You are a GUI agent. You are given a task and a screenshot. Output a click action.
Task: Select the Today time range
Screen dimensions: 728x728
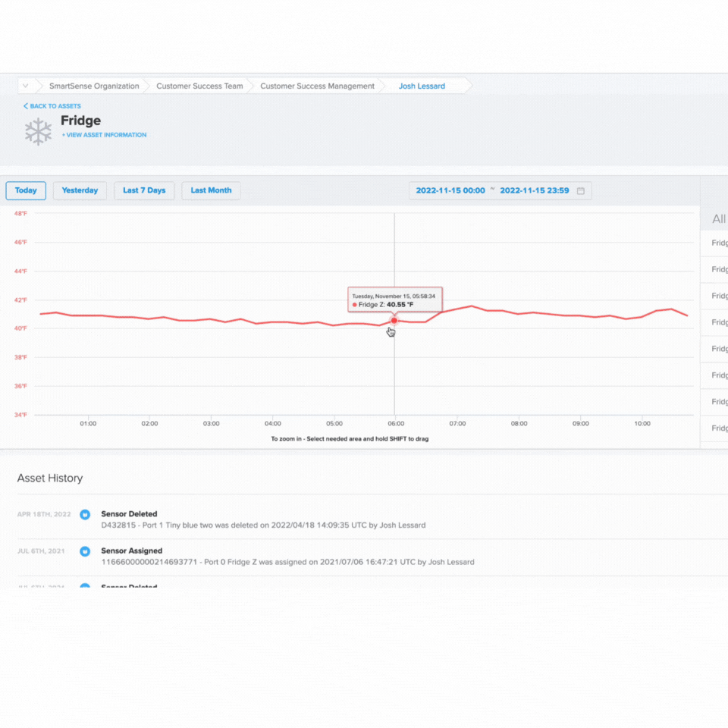point(26,190)
